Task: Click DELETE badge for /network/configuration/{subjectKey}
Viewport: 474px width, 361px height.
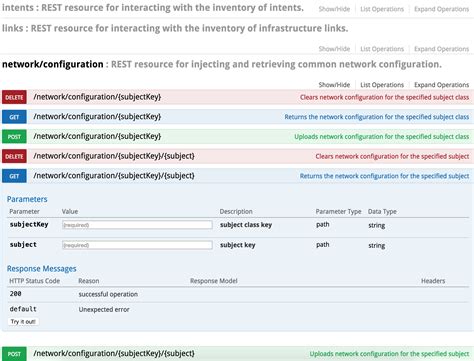Action: point(14,97)
